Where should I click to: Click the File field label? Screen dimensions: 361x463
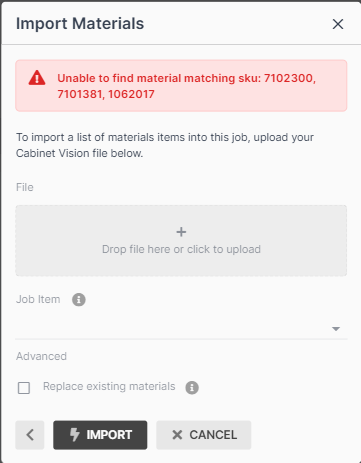click(25, 187)
